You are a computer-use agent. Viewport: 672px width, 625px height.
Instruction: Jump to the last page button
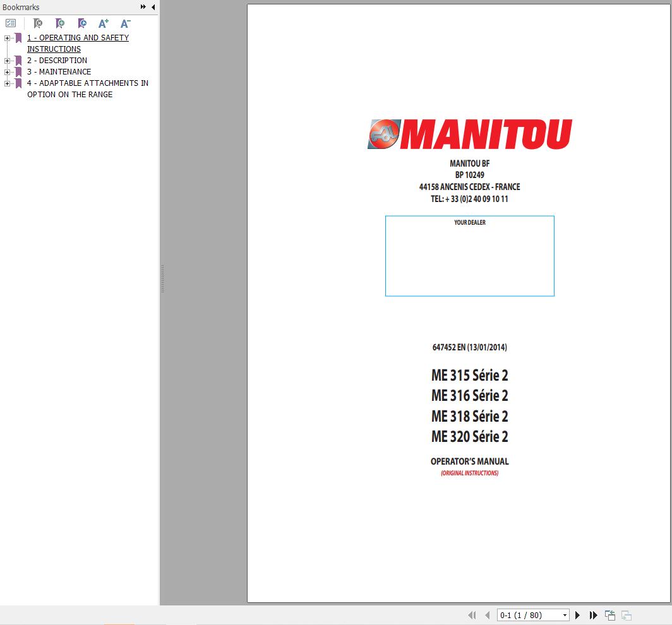pyautogui.click(x=593, y=615)
